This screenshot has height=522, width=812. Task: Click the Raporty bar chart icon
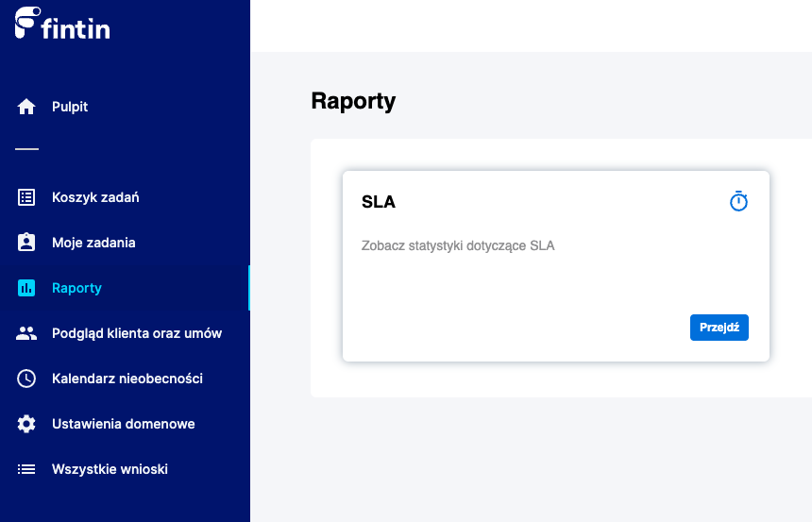tap(26, 288)
